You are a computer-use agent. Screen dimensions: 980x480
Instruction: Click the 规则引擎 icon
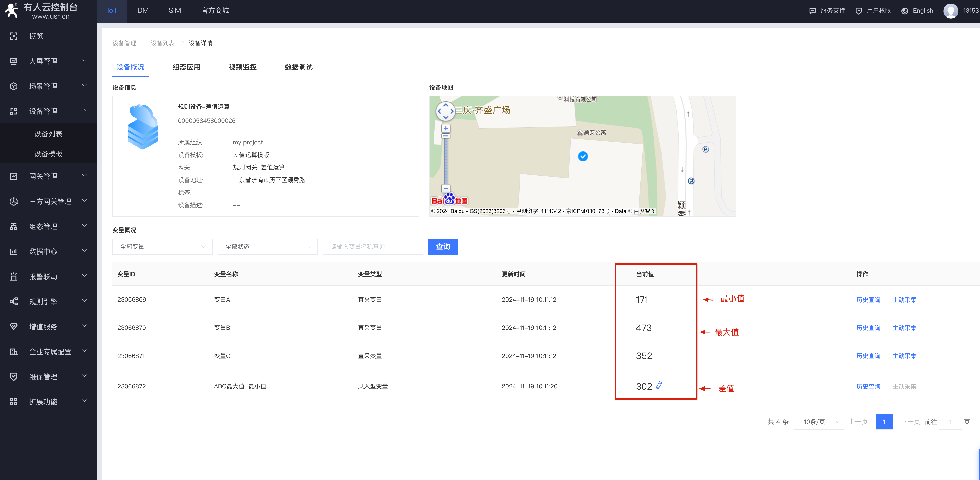point(14,302)
